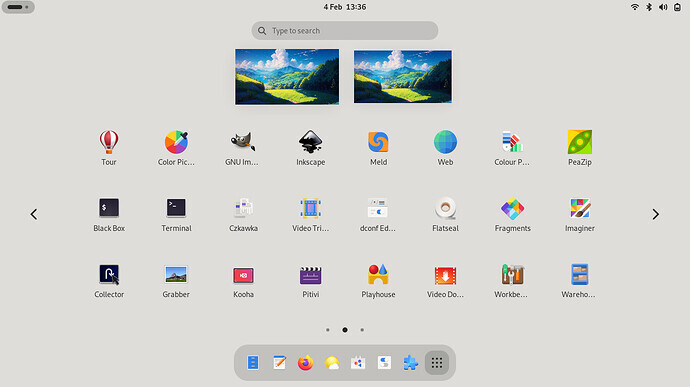Open the Web browser app
The width and height of the screenshot is (690, 387).
pyautogui.click(x=445, y=148)
